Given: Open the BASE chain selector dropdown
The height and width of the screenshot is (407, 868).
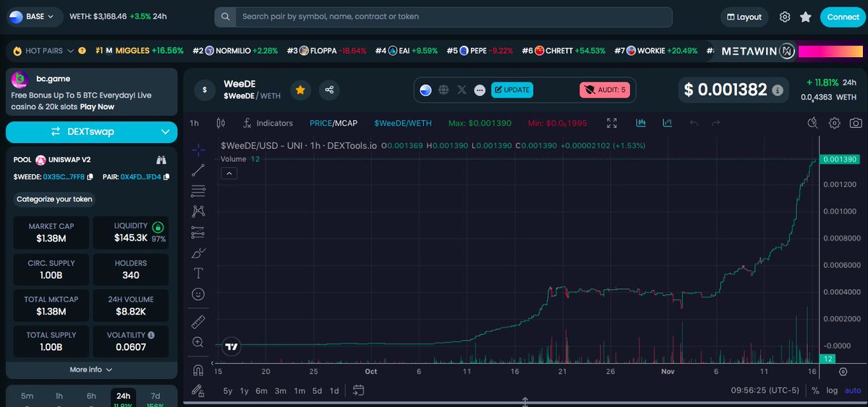Looking at the screenshot, I should 35,17.
